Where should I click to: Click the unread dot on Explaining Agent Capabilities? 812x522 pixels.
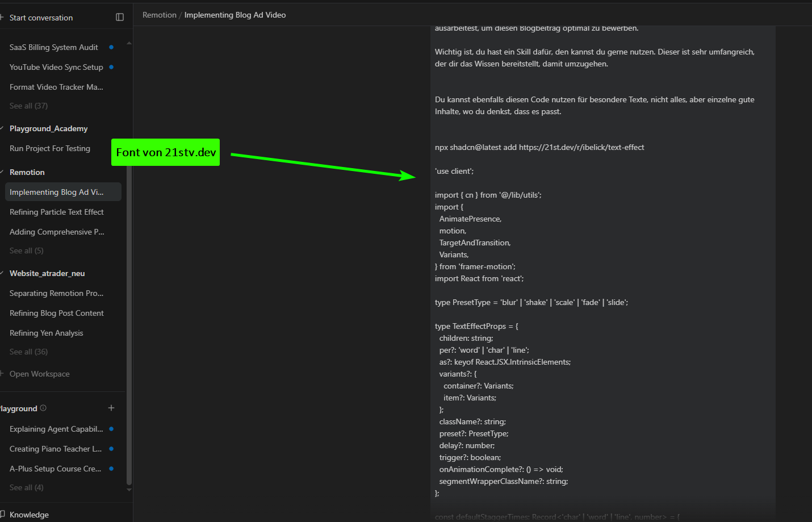tap(111, 429)
